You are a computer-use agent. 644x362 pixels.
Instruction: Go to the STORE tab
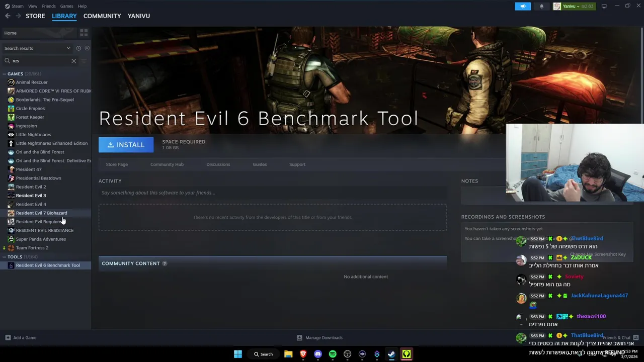pos(35,16)
